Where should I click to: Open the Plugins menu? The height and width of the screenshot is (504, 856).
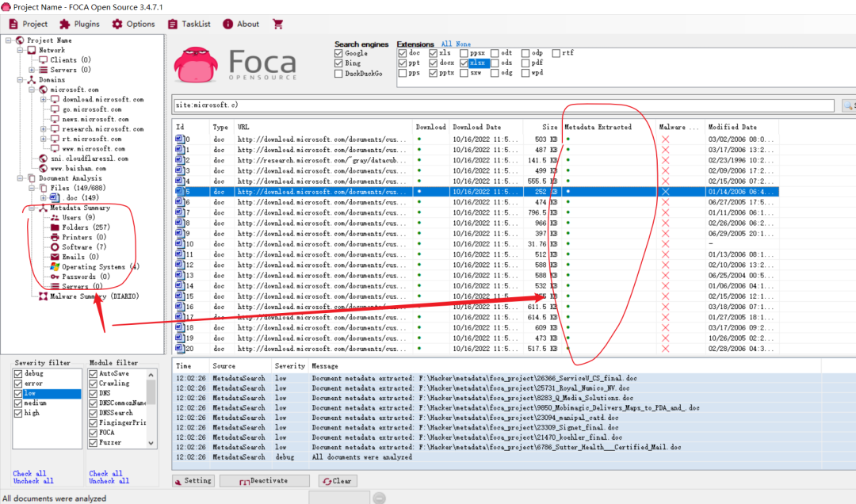(x=80, y=24)
